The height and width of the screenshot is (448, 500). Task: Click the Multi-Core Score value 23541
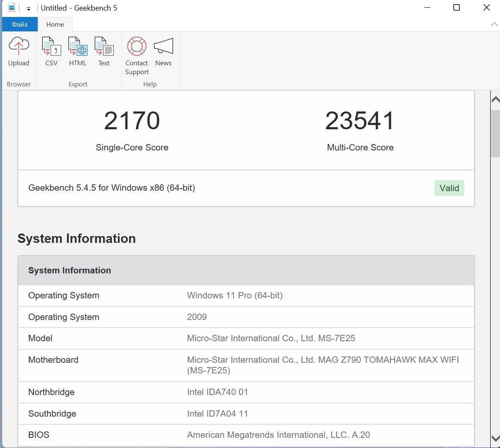[360, 121]
